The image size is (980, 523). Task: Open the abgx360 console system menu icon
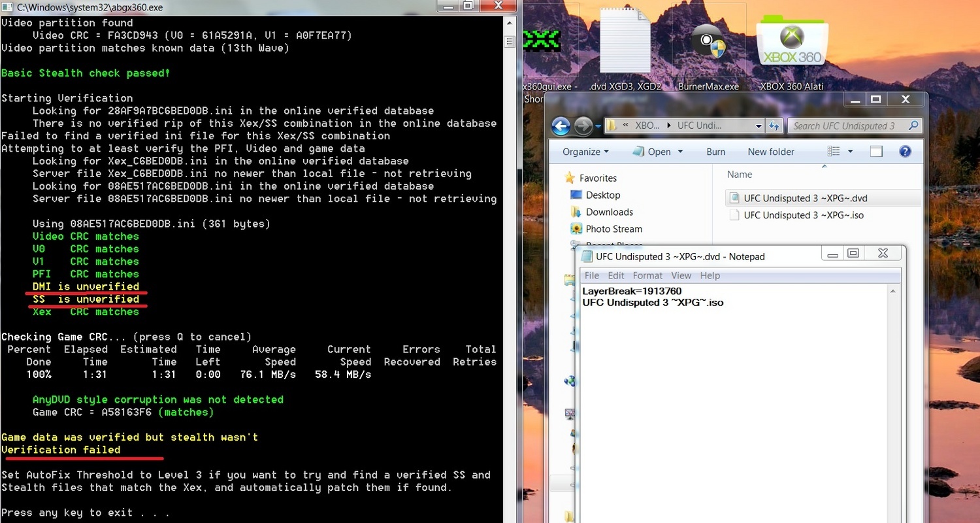tap(7, 7)
